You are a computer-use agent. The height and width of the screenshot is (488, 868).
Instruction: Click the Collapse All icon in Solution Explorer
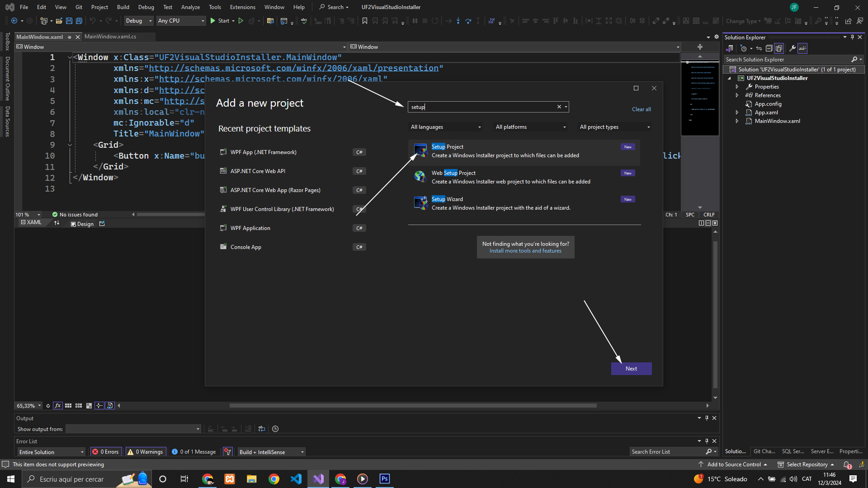pyautogui.click(x=769, y=48)
